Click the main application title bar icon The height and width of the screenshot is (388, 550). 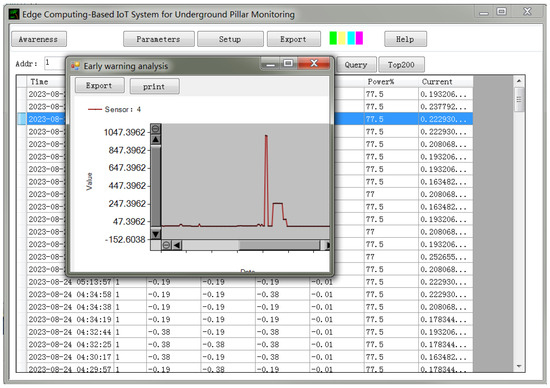[14, 14]
